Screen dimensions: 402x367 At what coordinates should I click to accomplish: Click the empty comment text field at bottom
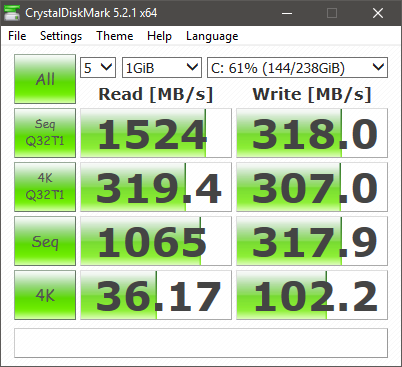[x=201, y=343]
